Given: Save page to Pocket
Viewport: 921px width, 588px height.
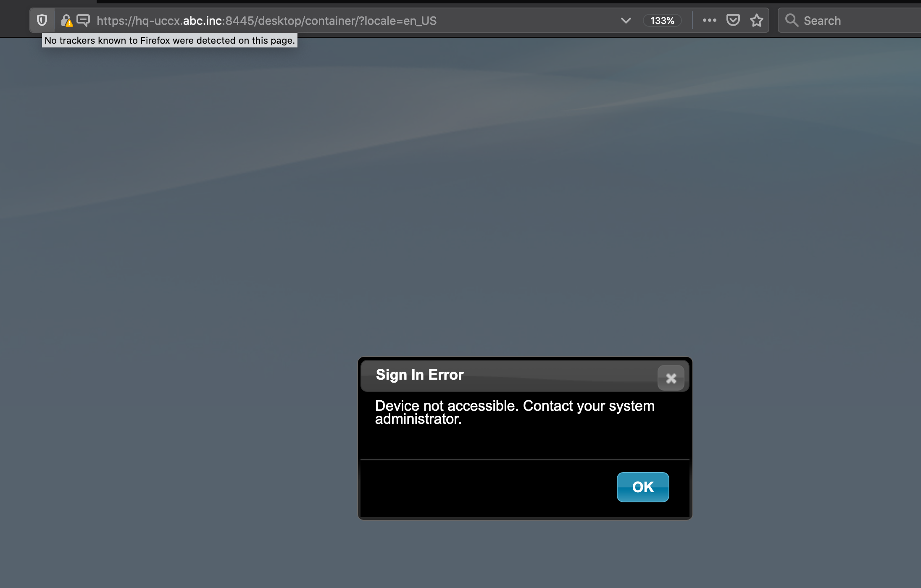Looking at the screenshot, I should click(733, 20).
